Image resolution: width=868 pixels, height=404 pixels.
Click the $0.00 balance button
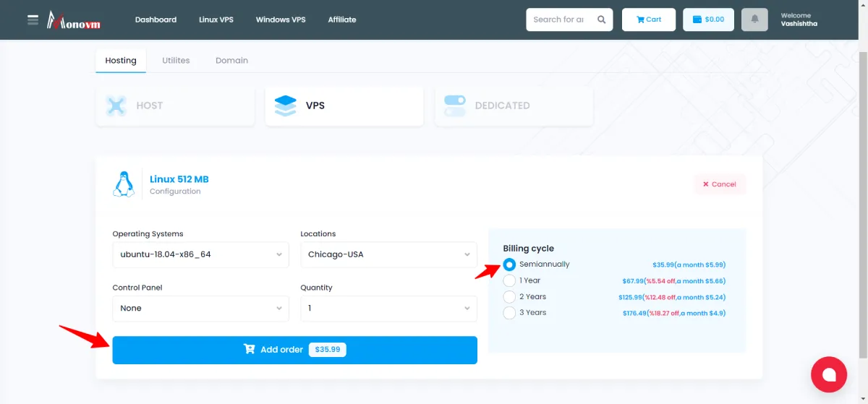tap(709, 20)
